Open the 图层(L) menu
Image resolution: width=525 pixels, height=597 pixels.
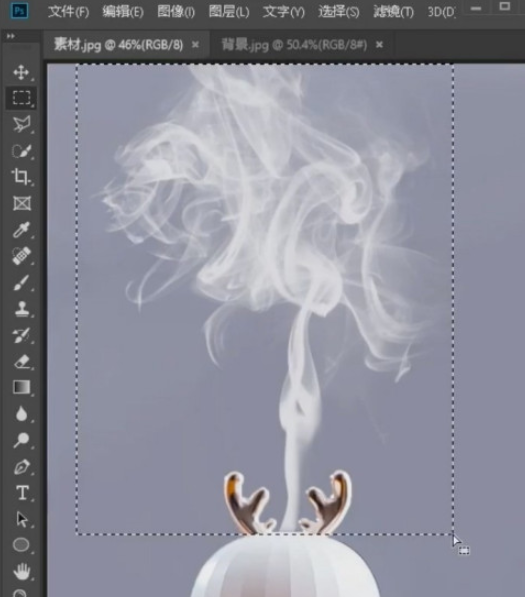[x=229, y=12]
